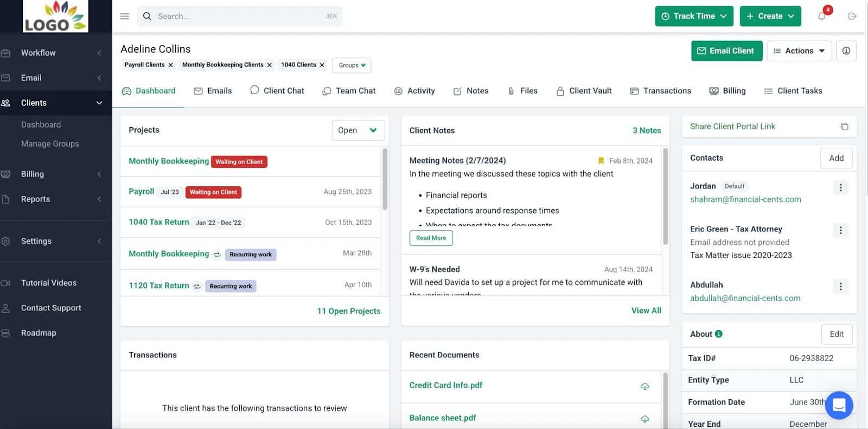Image resolution: width=868 pixels, height=429 pixels.
Task: Open options menu for Jordan contact
Action: click(840, 187)
